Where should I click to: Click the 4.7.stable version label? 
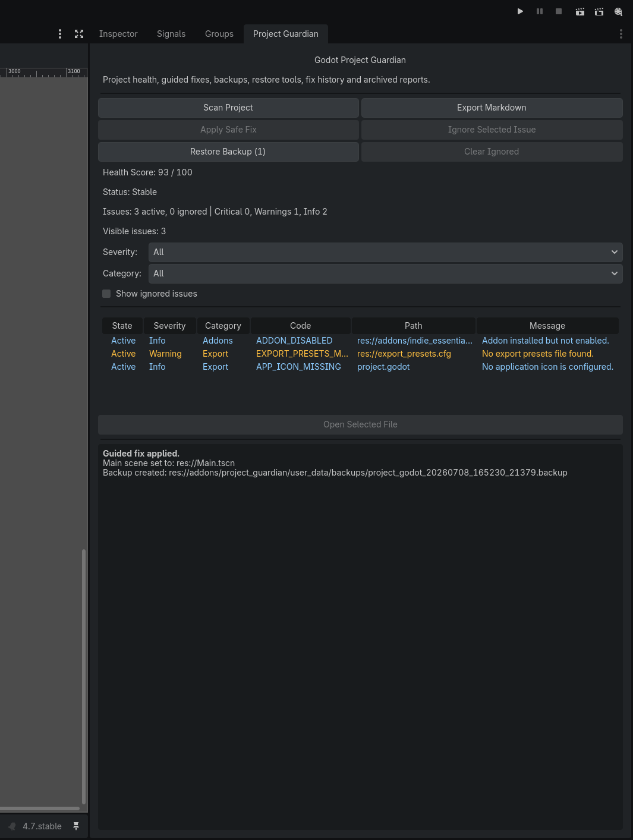42,826
